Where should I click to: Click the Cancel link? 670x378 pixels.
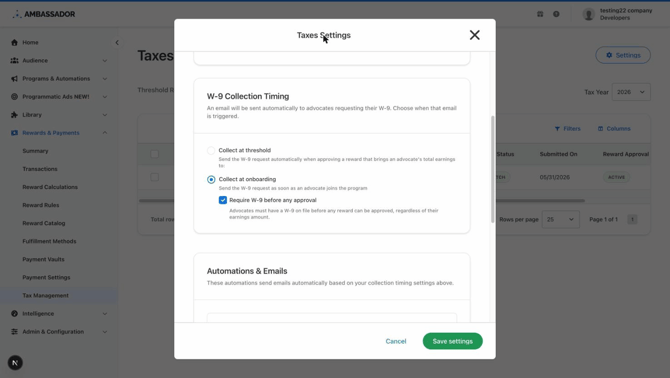click(396, 341)
